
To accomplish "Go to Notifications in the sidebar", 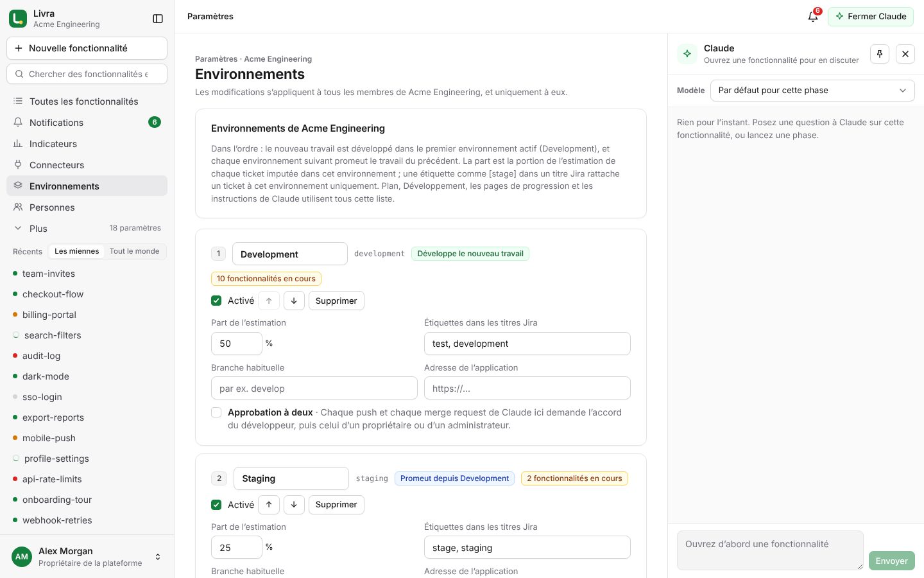I will 87,123.
